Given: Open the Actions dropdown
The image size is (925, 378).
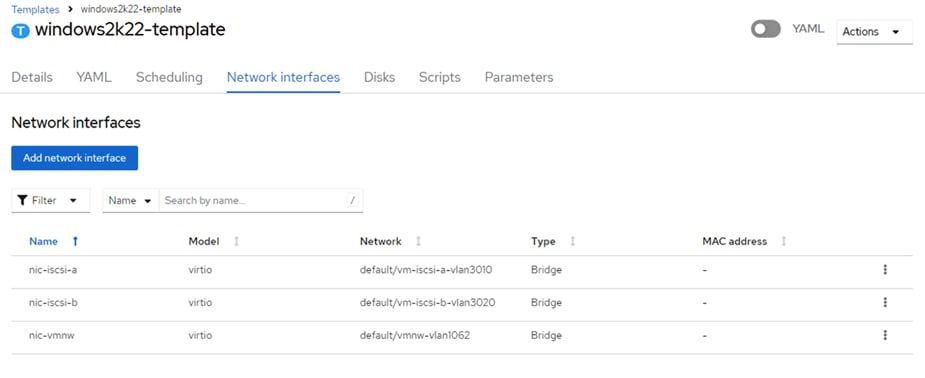Looking at the screenshot, I should [874, 32].
